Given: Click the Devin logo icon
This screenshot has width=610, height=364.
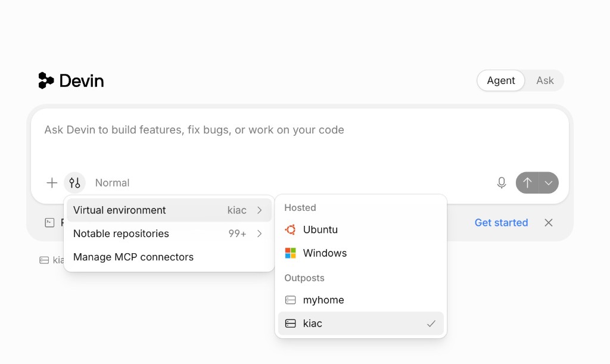Looking at the screenshot, I should coord(46,80).
